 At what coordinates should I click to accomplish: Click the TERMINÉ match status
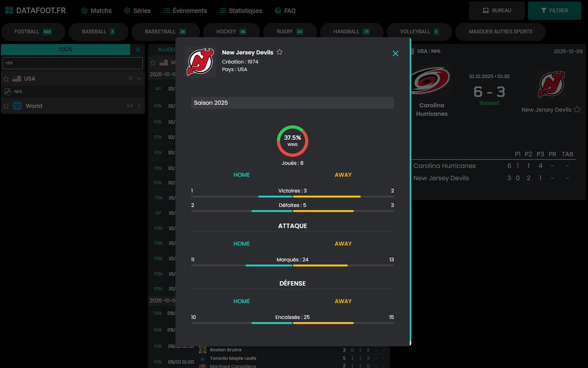(x=489, y=103)
